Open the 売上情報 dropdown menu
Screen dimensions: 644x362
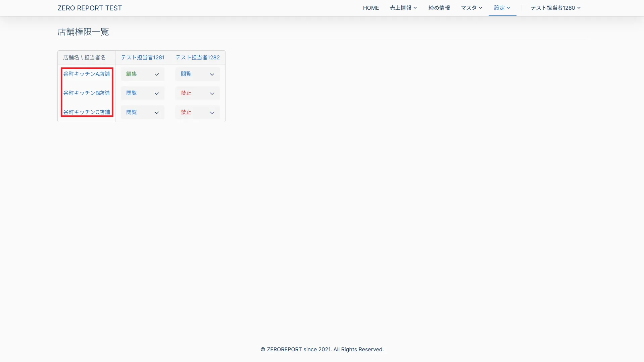[403, 8]
